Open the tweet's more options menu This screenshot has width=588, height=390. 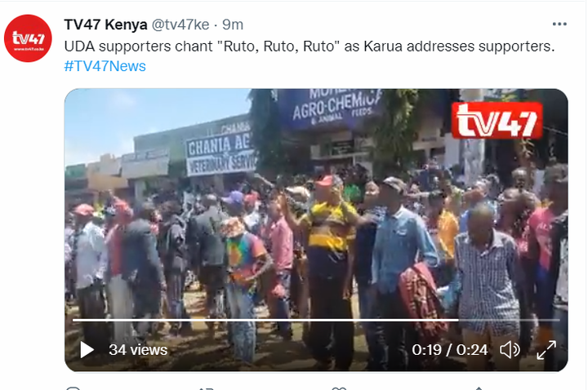559,24
